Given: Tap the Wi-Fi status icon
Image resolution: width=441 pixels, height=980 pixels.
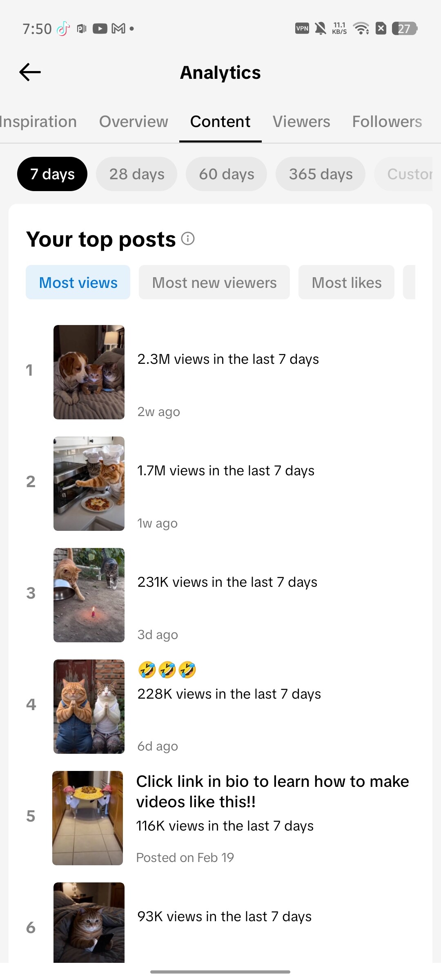Looking at the screenshot, I should tap(361, 28).
